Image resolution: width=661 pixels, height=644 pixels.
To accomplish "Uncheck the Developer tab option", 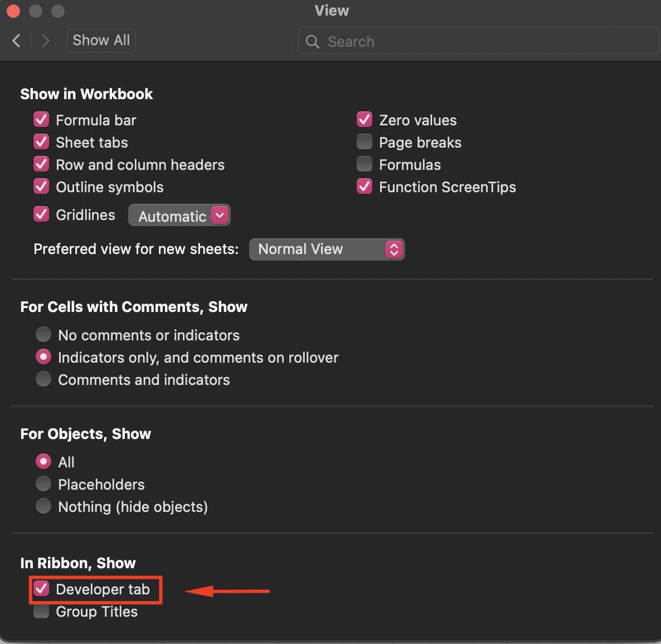I will pyautogui.click(x=42, y=588).
